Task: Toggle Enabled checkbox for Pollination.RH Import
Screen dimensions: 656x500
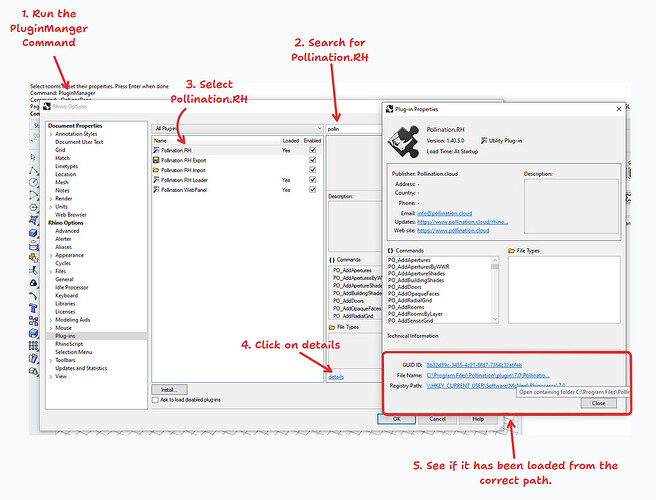Action: (x=313, y=170)
